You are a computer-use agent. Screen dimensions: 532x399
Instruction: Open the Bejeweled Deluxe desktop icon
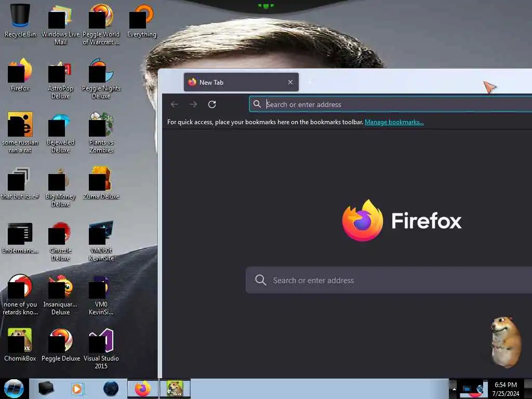[60, 132]
